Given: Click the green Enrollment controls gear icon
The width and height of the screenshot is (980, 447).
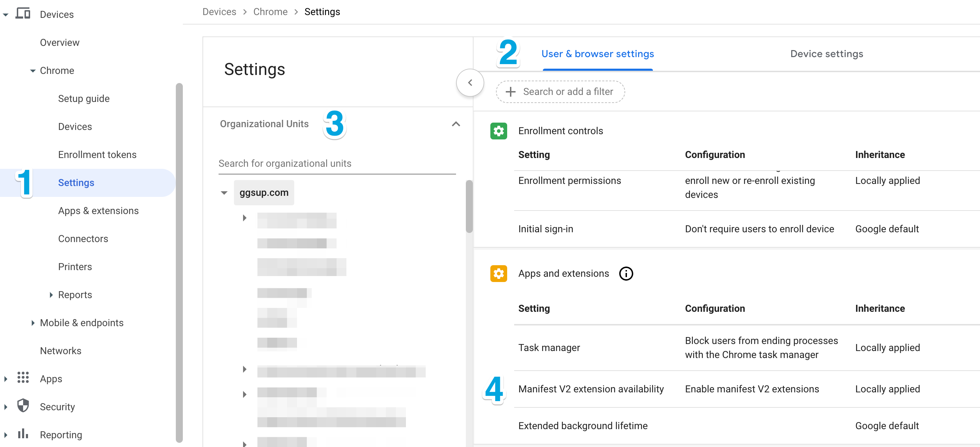Looking at the screenshot, I should click(x=498, y=131).
